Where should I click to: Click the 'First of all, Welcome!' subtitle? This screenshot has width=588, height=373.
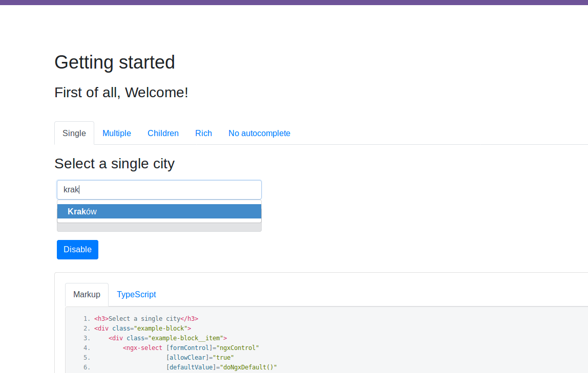point(121,93)
